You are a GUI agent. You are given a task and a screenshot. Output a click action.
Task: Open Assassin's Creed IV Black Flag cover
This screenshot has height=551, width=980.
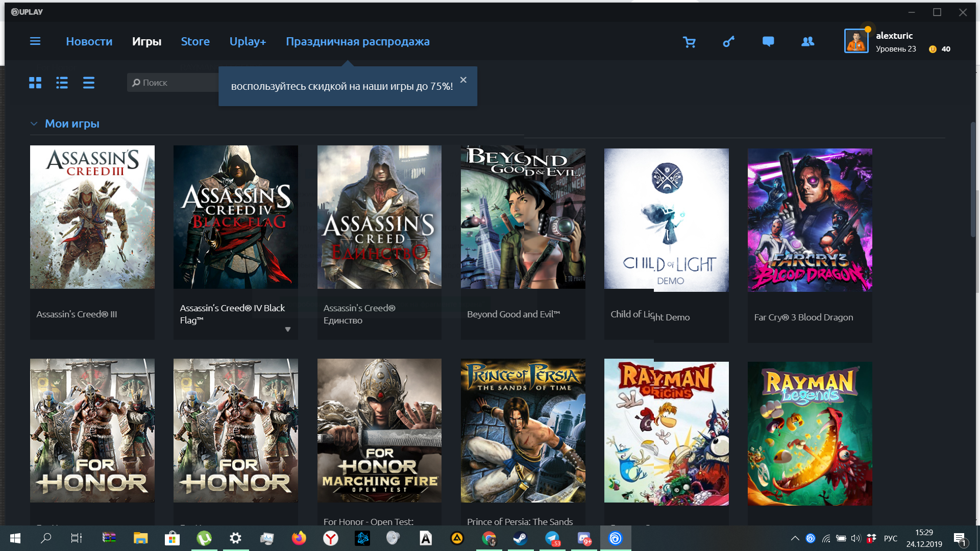[236, 217]
